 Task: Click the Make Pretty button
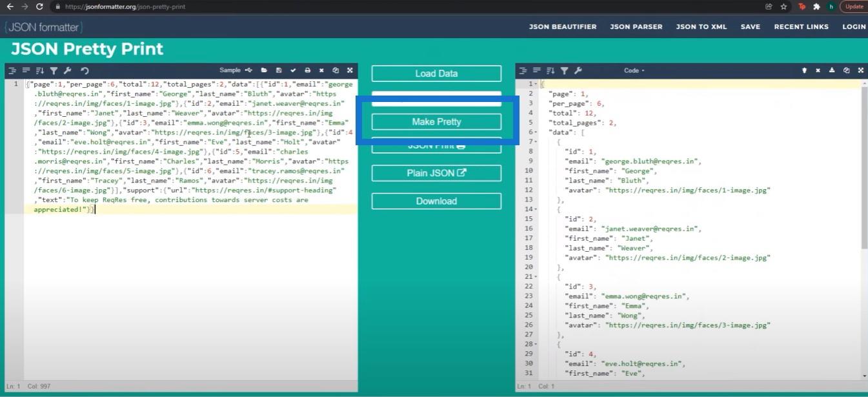pyautogui.click(x=436, y=121)
